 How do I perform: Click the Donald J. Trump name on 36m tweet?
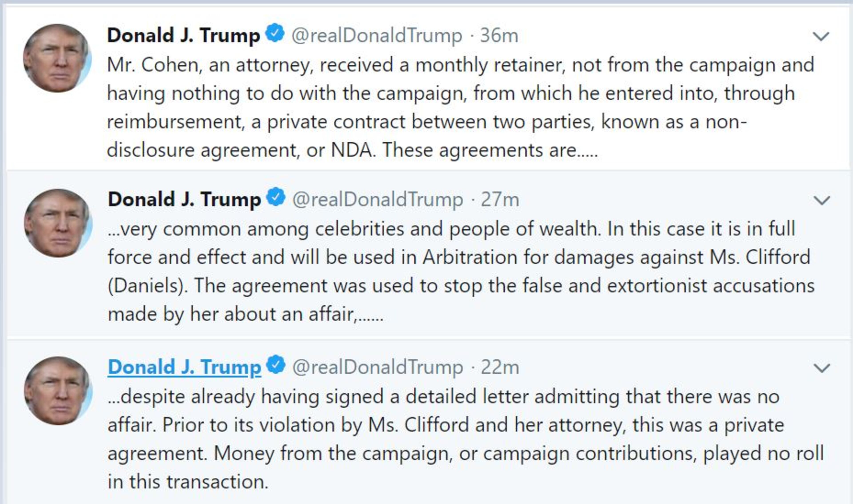point(183,36)
